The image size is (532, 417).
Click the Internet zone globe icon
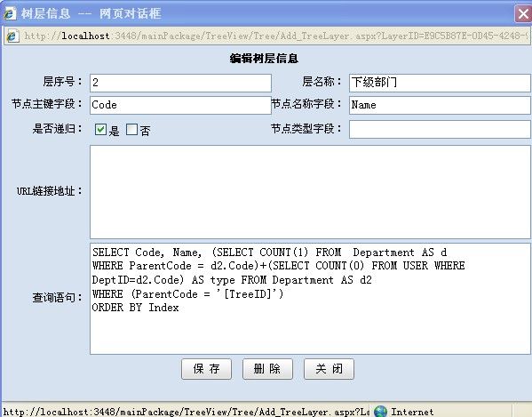pyautogui.click(x=381, y=412)
